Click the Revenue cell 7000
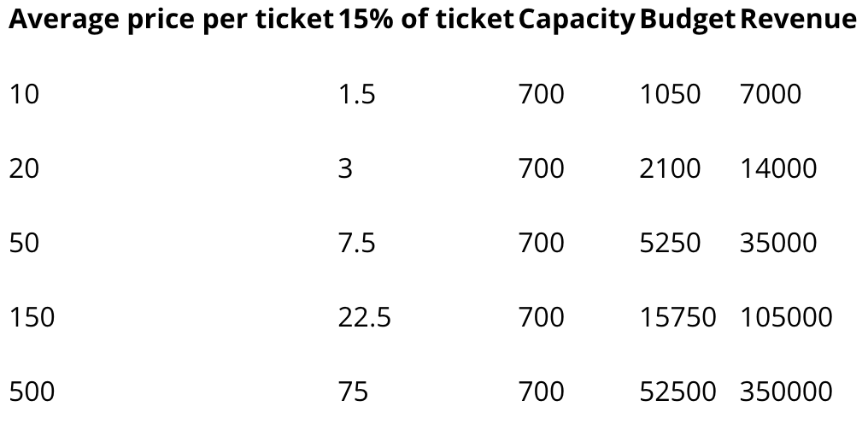Screen dimensions: 868x424 tap(771, 94)
